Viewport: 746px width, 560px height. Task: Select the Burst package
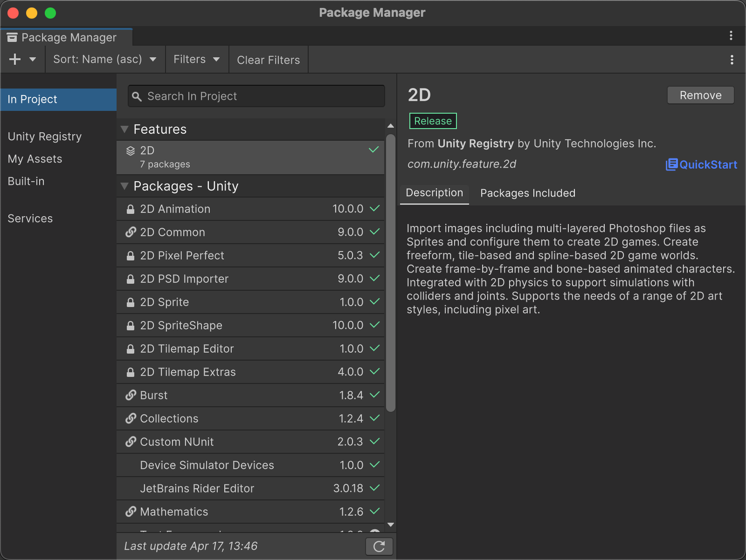250,395
